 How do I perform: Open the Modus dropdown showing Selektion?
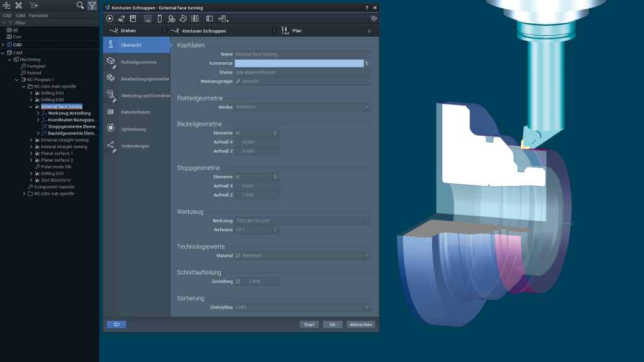pyautogui.click(x=303, y=107)
